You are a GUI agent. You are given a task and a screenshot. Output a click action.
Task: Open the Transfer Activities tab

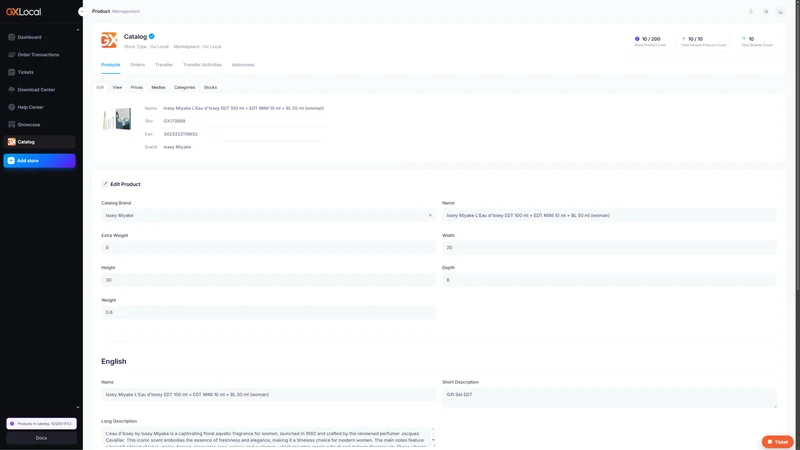tap(202, 65)
